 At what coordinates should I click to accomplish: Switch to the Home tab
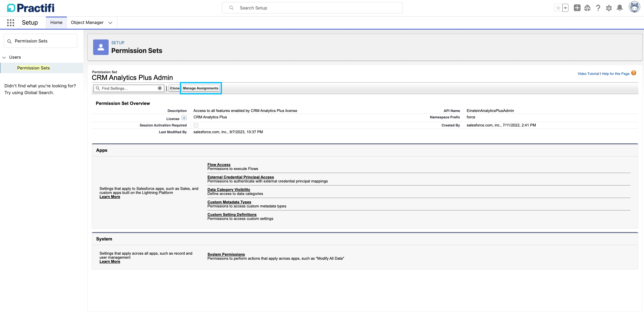[x=56, y=23]
